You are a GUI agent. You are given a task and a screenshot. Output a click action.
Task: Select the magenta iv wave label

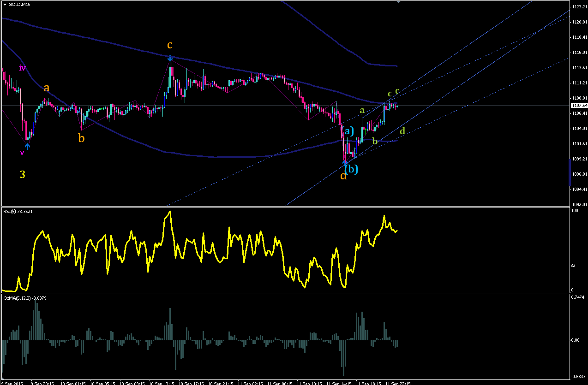(x=22, y=68)
